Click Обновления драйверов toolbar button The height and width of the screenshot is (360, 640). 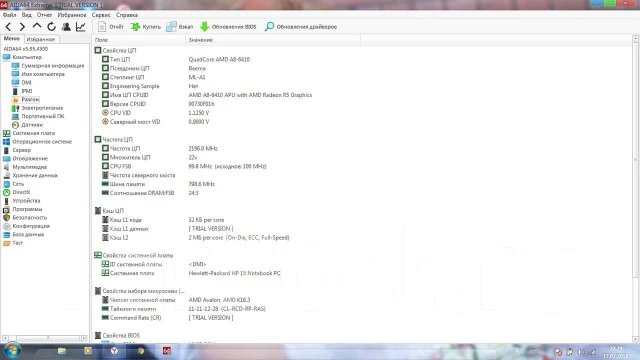click(x=301, y=27)
